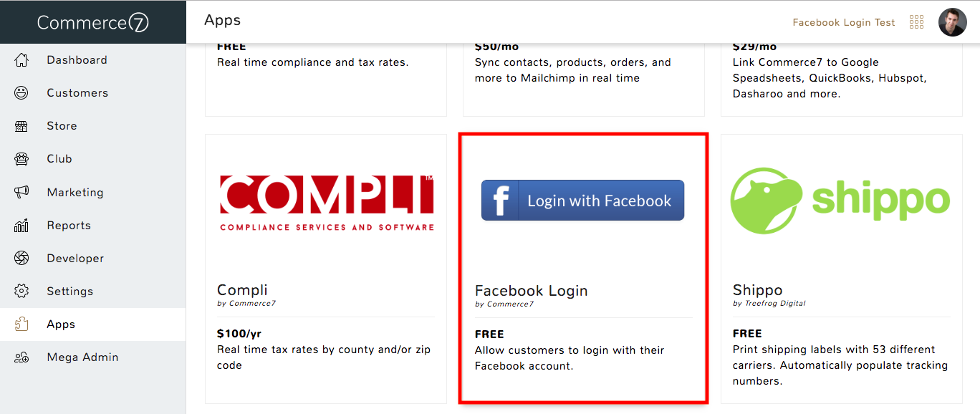Viewport: 980px width, 414px height.
Task: Click the Reports bar chart icon
Action: coord(21,226)
